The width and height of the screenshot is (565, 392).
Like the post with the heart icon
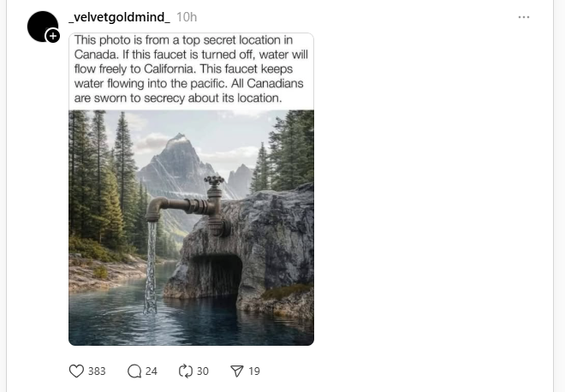(x=76, y=371)
